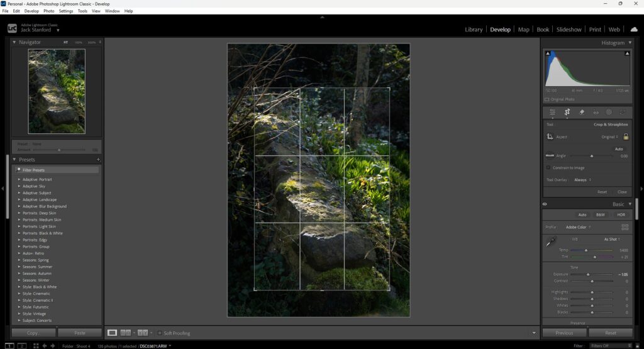This screenshot has height=349, width=644.
Task: Switch to the Library module
Action: pyautogui.click(x=474, y=30)
